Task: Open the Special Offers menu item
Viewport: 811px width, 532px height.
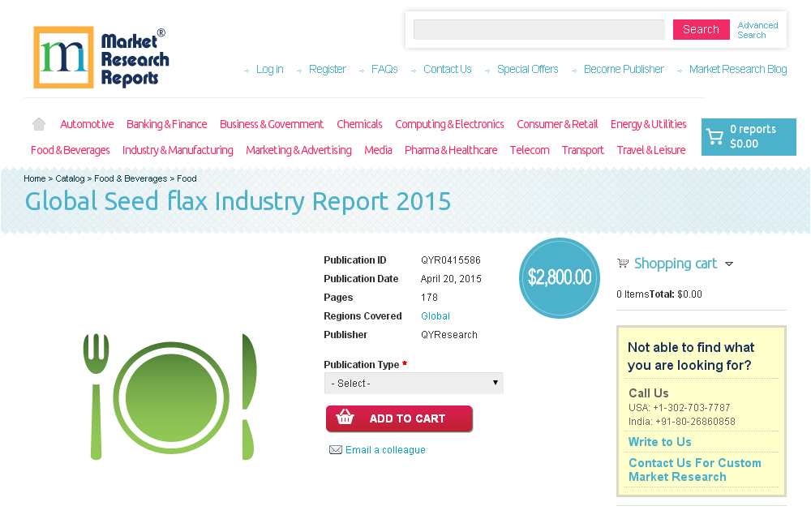Action: tap(527, 69)
